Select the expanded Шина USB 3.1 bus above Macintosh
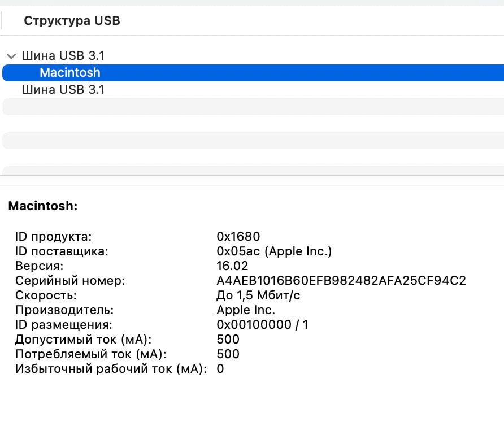Viewport: 504px width, 426px height. 63,55
